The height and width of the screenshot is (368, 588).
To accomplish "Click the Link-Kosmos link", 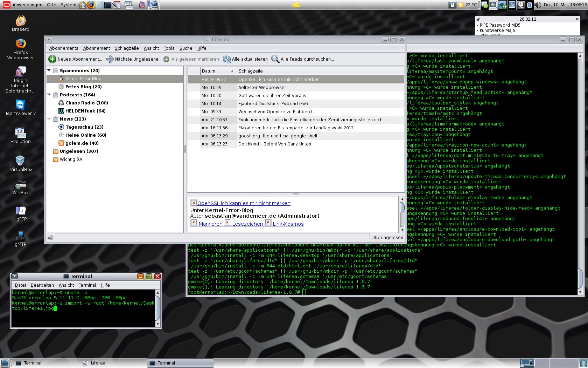I will [x=288, y=224].
